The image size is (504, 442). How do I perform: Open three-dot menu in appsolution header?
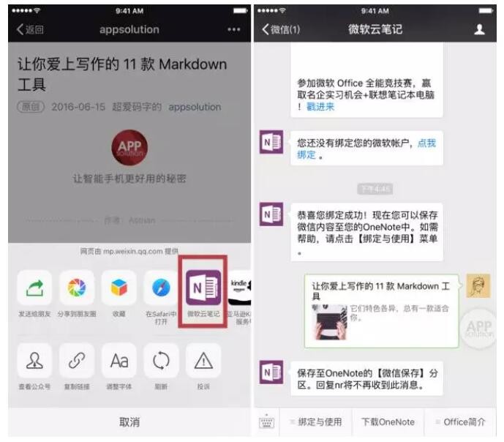[233, 29]
